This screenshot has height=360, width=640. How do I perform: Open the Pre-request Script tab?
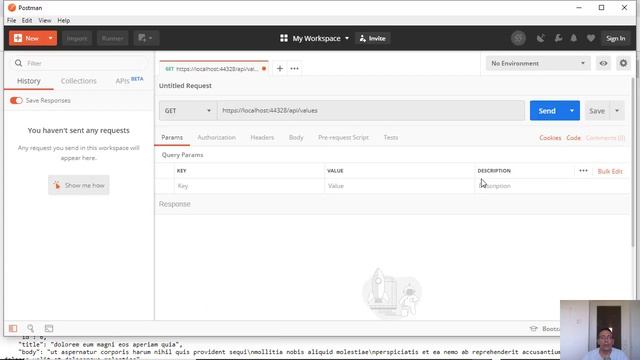(x=343, y=138)
